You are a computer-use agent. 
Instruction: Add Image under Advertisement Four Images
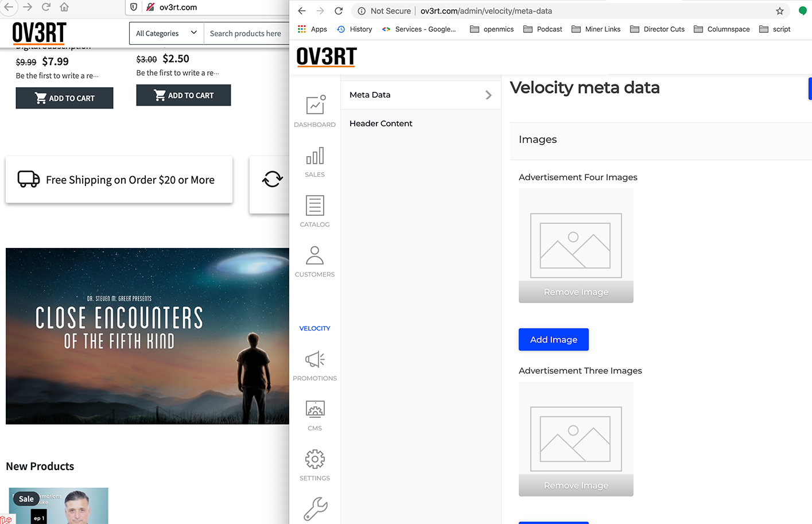[x=554, y=340]
